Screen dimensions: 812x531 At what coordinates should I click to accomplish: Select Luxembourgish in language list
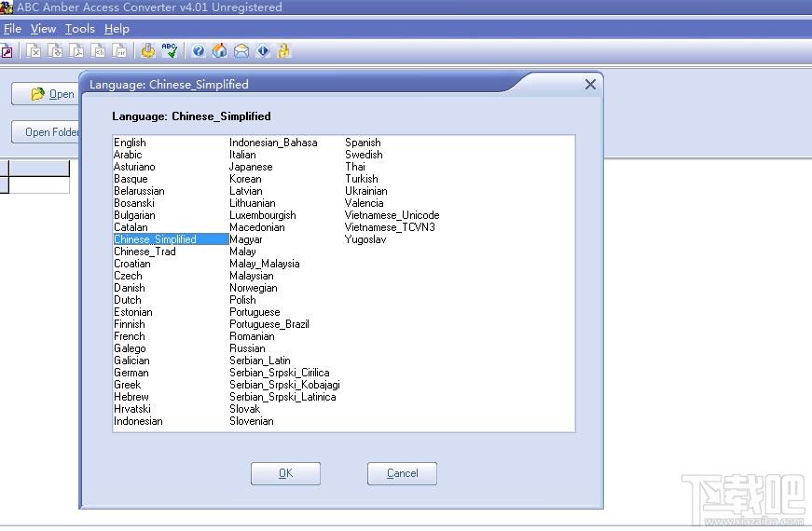tap(263, 215)
